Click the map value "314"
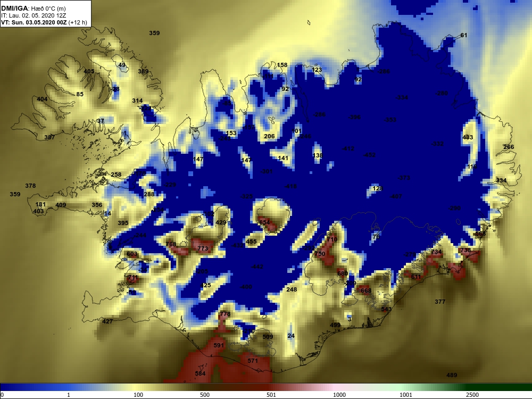The width and height of the screenshot is (532, 399). 137,101
